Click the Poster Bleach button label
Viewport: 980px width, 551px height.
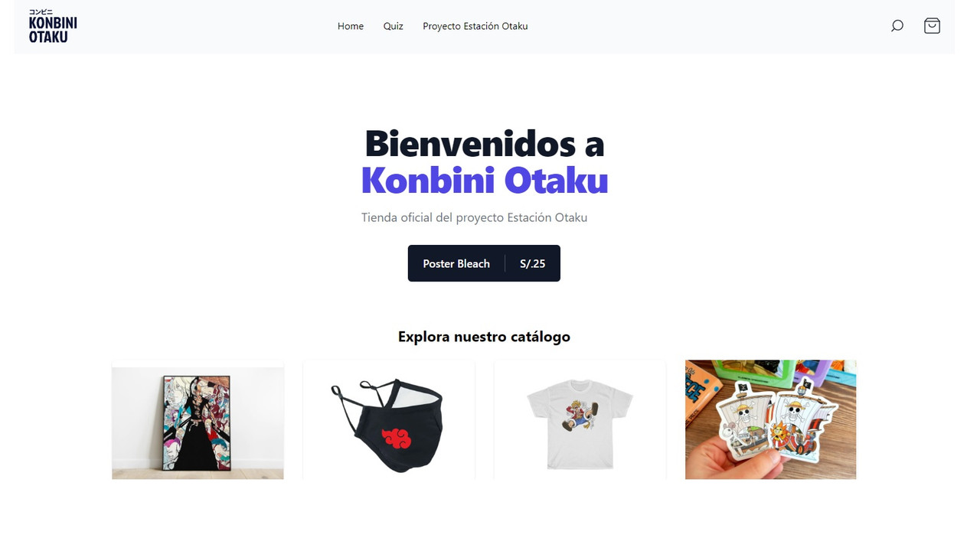[x=456, y=263]
